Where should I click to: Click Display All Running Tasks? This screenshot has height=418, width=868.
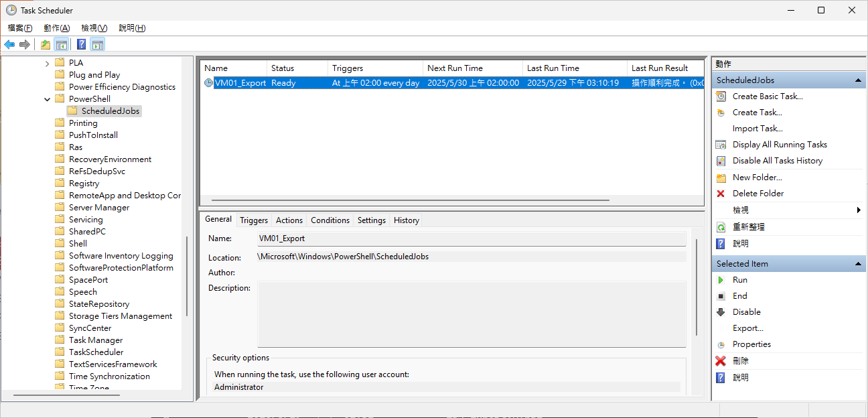point(779,145)
